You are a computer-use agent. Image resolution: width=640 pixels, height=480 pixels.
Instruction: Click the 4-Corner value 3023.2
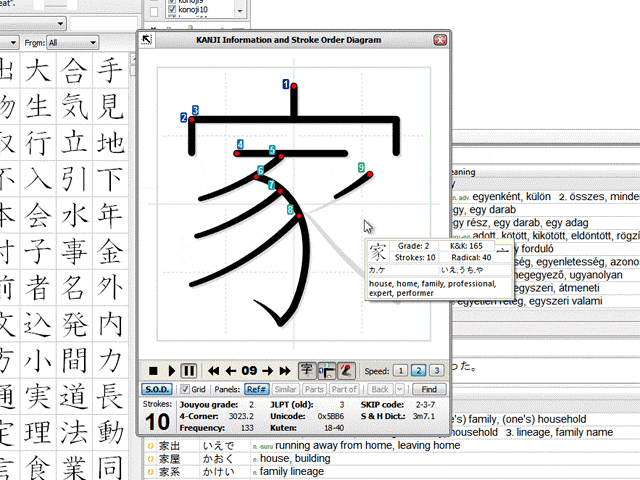tap(241, 416)
